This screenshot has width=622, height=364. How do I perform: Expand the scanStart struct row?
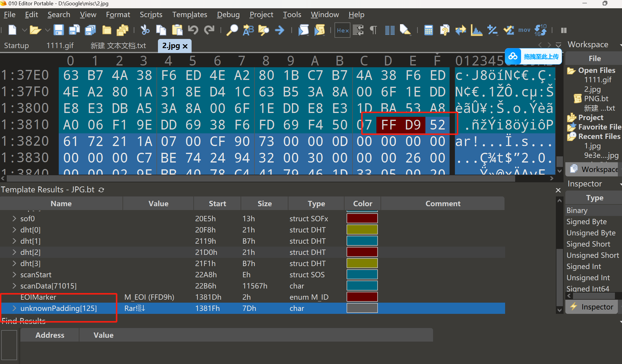point(14,275)
